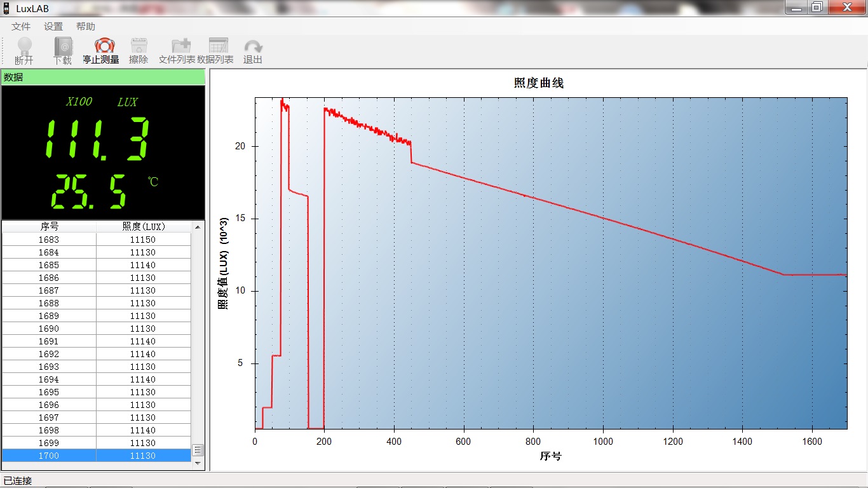Open the 文件 menu

[x=21, y=27]
